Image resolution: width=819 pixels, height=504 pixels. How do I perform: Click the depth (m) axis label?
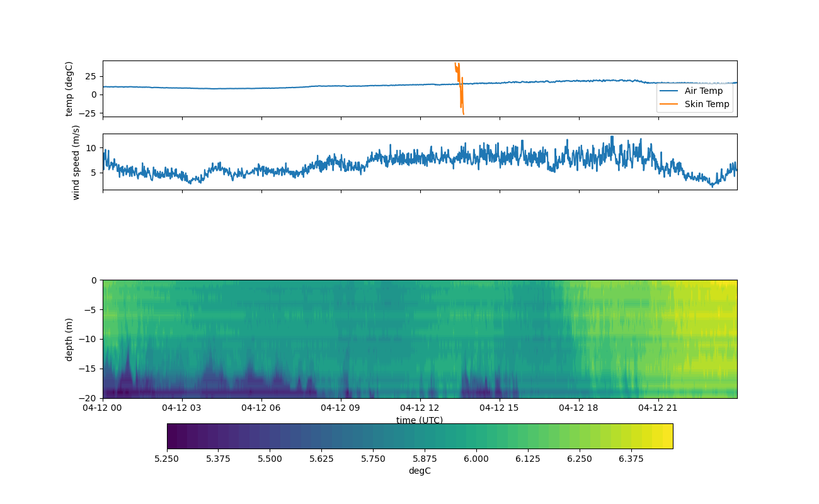(x=69, y=339)
